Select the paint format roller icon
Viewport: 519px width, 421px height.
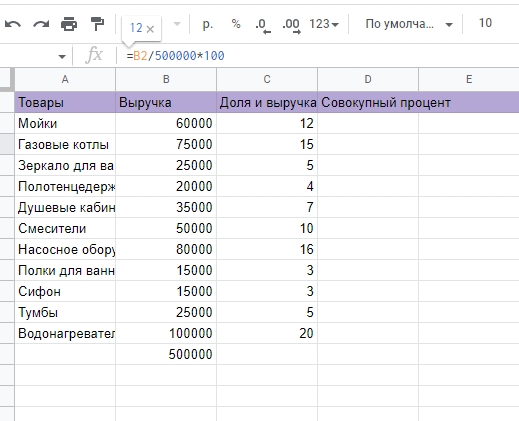(x=97, y=24)
